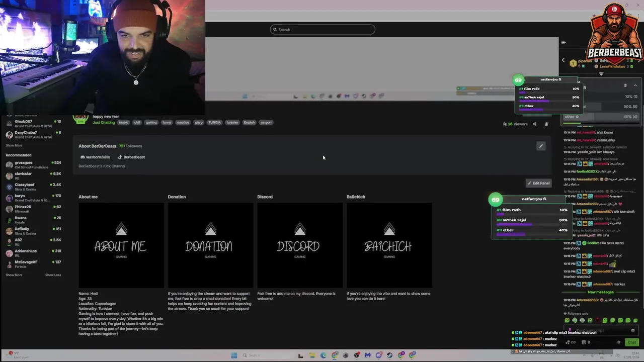The image size is (644, 362).
Task: Open AdrianahLee recommended channel
Action: click(33, 253)
